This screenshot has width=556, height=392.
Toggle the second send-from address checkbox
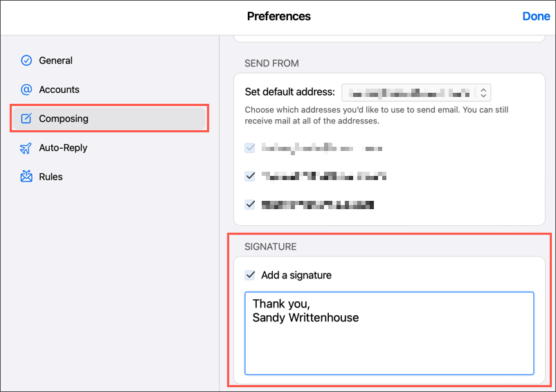pos(250,176)
